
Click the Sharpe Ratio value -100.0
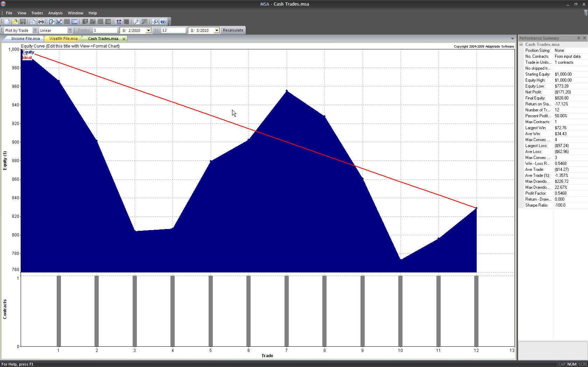pos(560,205)
